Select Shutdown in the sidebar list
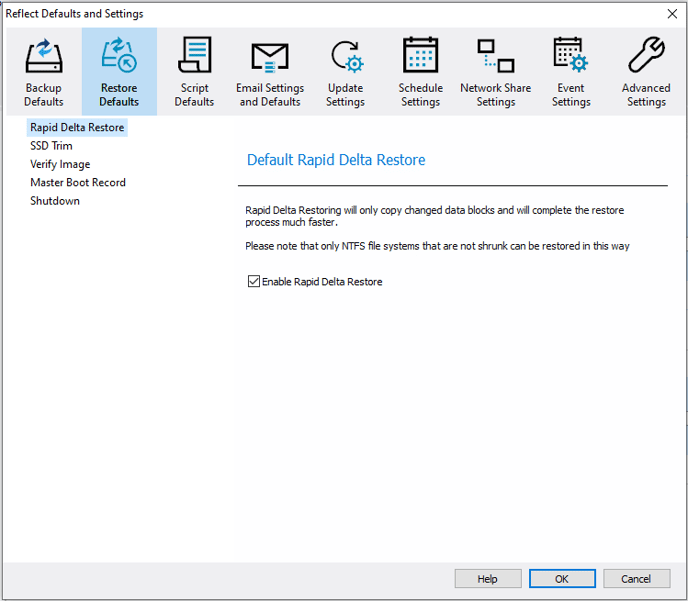Viewport: 688px width, 601px height. (55, 200)
